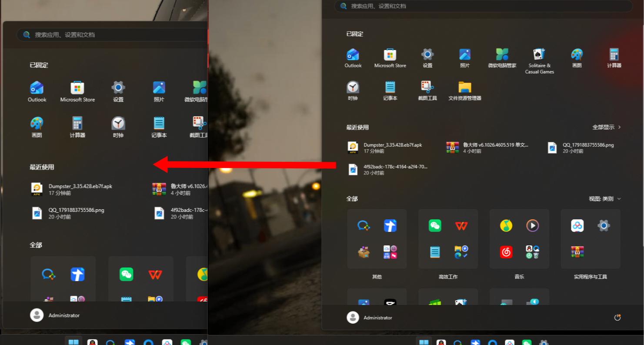The width and height of the screenshot is (644, 345).
Task: Open QQ_1791883755586.png in the left Start menu
Action: click(68, 213)
